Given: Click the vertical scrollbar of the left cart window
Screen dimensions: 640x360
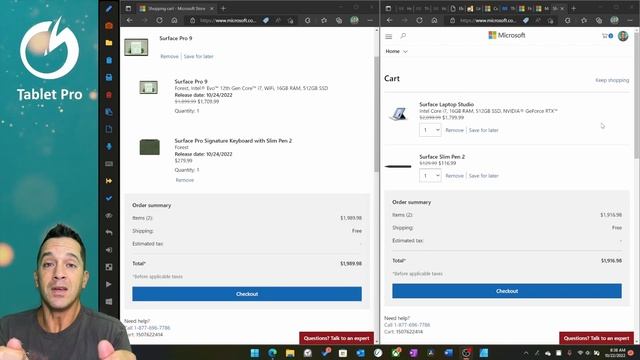Looking at the screenshot, I should tap(376, 114).
